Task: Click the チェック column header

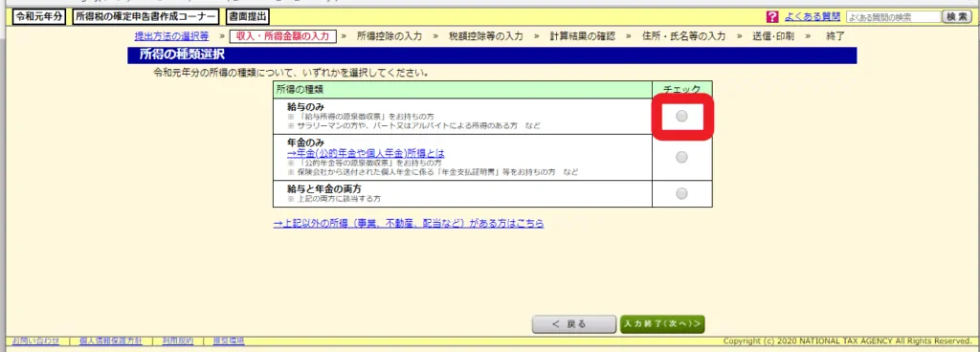Action: tap(681, 89)
